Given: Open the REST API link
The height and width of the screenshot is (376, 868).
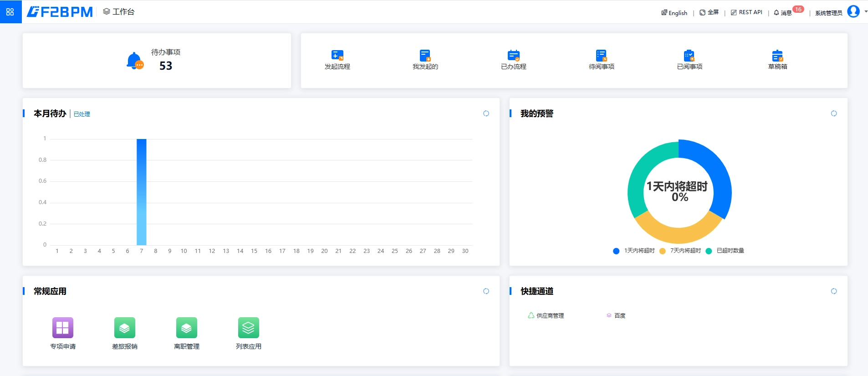Looking at the screenshot, I should coord(746,12).
